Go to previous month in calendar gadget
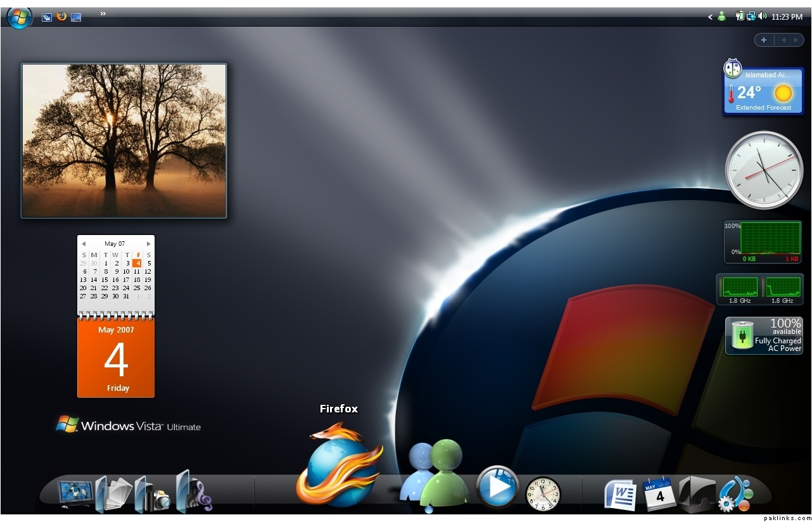This screenshot has width=812, height=522. 83,244
